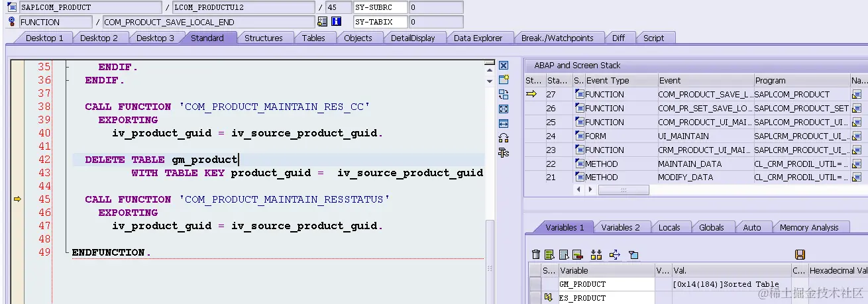Open the Structures tab
Viewport: 868px width, 304px height.
(264, 38)
